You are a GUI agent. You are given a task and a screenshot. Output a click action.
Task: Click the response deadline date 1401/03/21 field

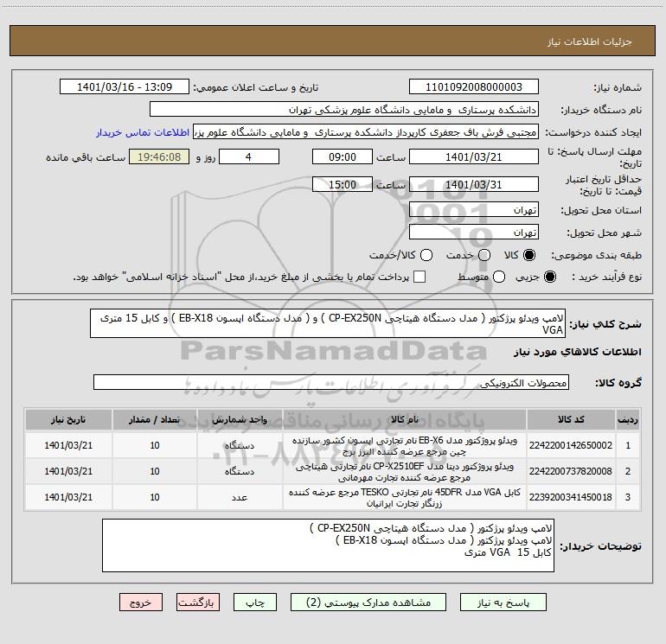click(474, 156)
